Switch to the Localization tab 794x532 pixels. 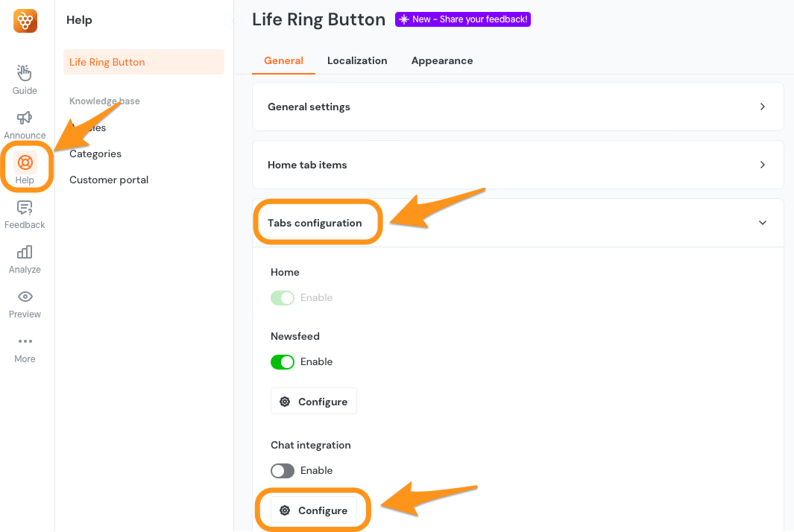pyautogui.click(x=357, y=60)
